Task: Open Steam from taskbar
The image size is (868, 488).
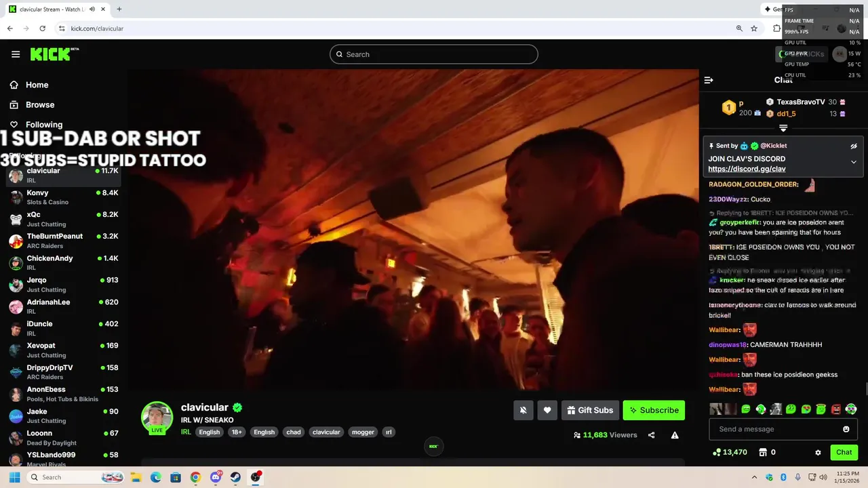Action: [x=235, y=477]
